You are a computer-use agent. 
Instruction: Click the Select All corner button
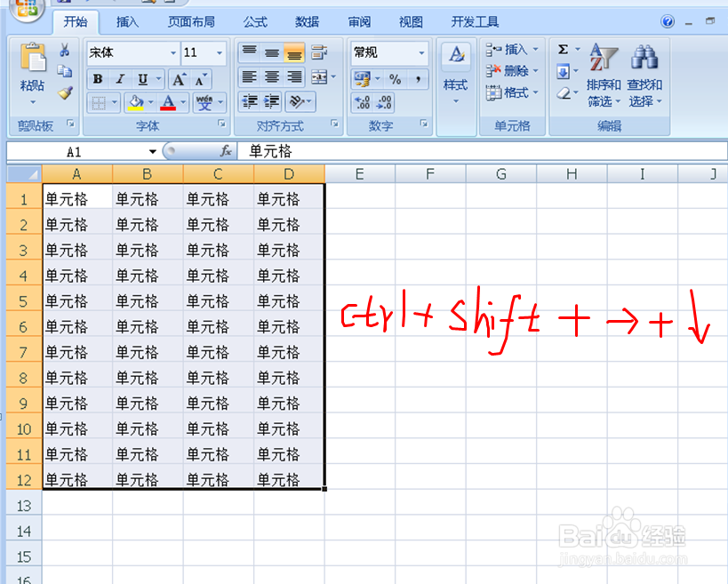[x=24, y=174]
